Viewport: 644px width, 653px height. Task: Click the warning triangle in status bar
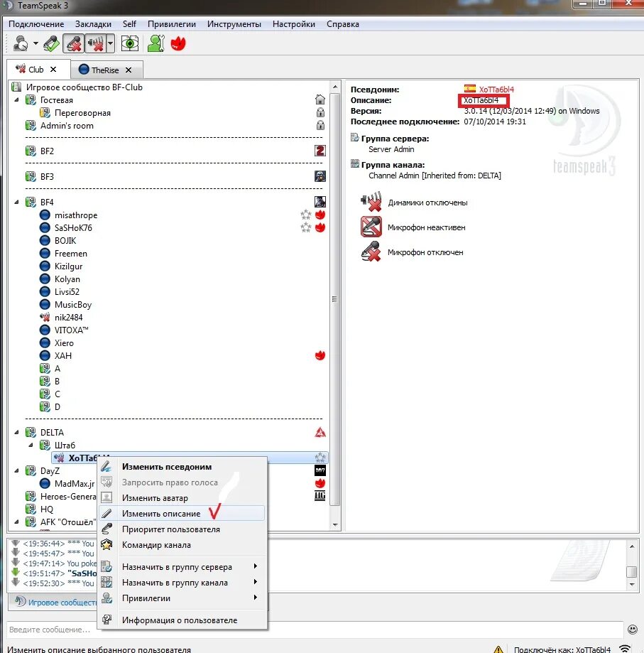click(498, 649)
